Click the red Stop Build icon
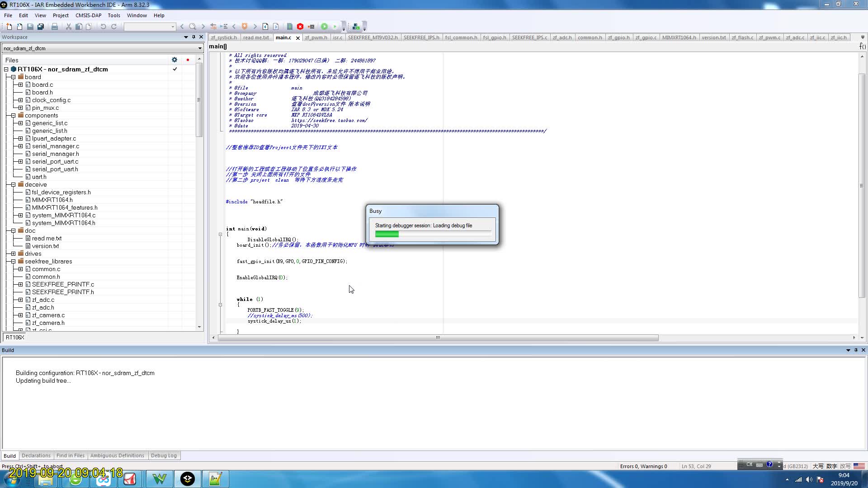 (300, 27)
